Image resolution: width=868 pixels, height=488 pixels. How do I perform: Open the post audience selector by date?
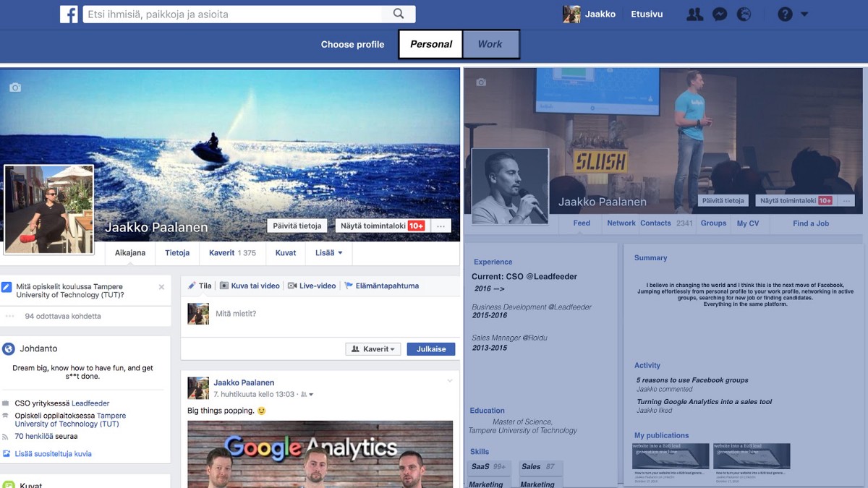[307, 395]
